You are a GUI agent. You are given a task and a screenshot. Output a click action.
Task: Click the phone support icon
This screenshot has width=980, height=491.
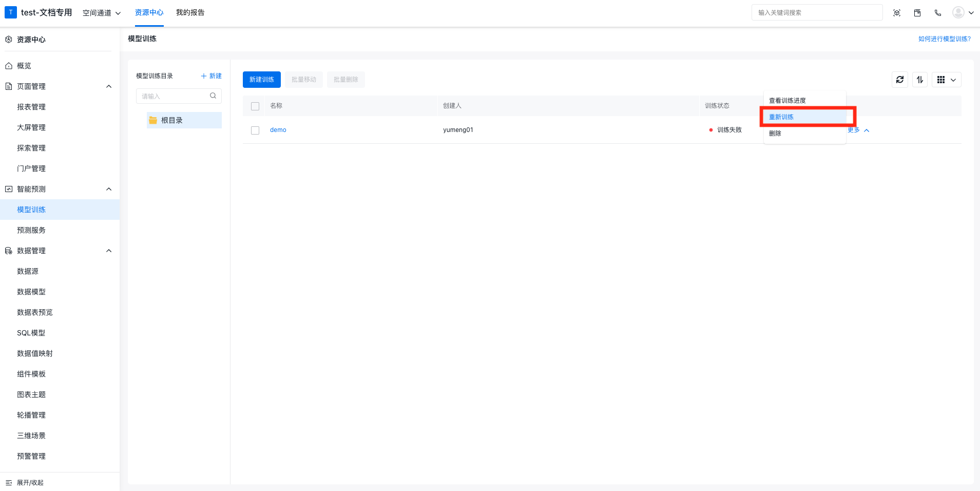(x=938, y=13)
